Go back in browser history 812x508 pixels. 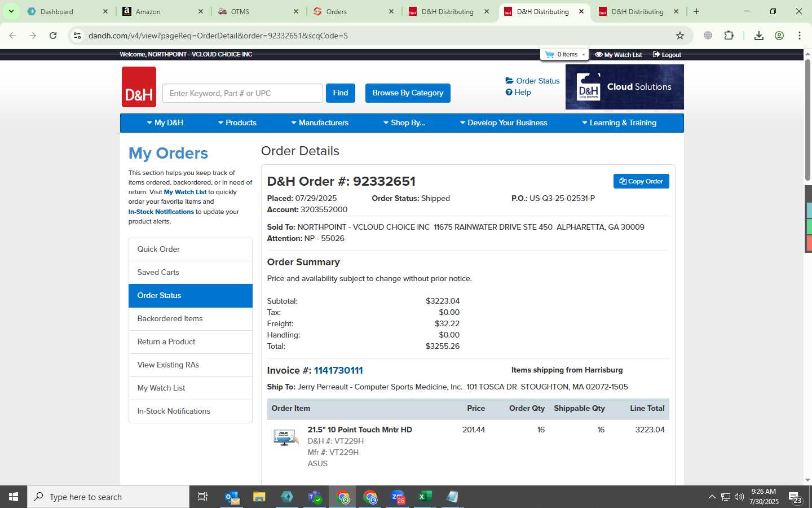(x=12, y=36)
